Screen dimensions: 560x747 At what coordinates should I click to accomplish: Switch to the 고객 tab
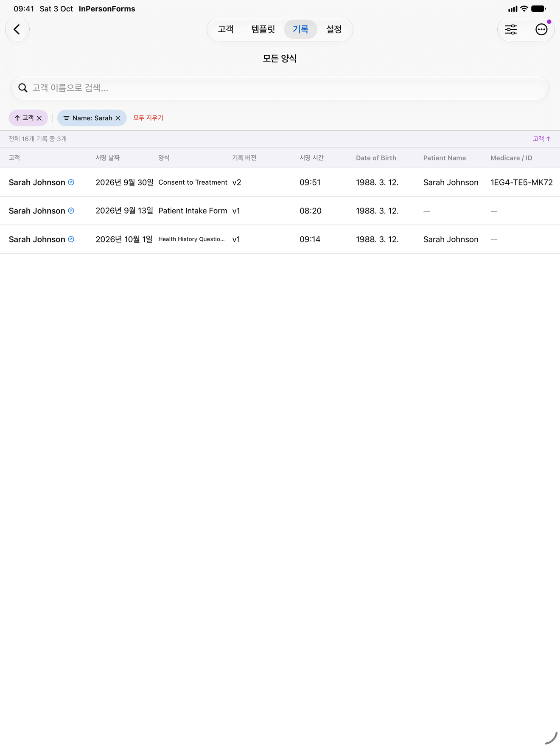click(x=226, y=29)
